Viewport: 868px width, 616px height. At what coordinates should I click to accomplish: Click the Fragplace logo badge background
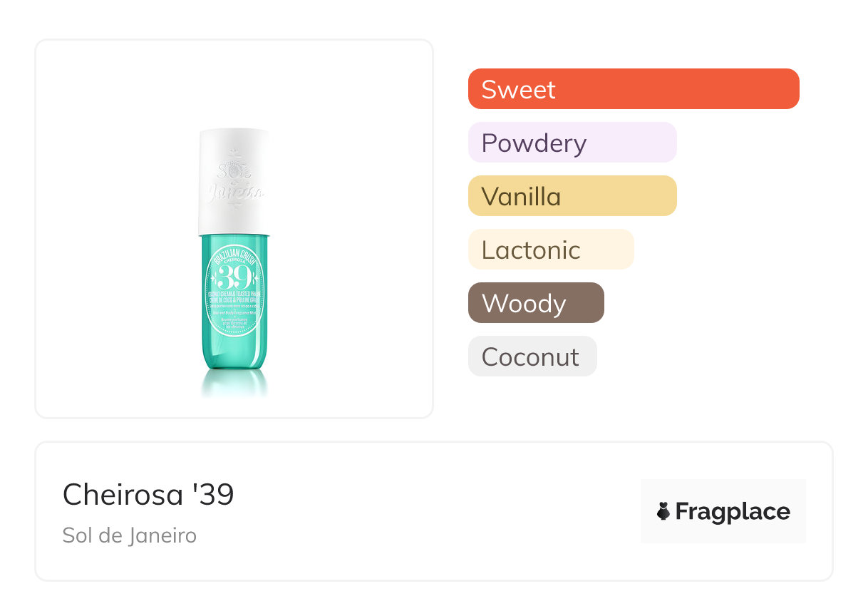point(723,511)
